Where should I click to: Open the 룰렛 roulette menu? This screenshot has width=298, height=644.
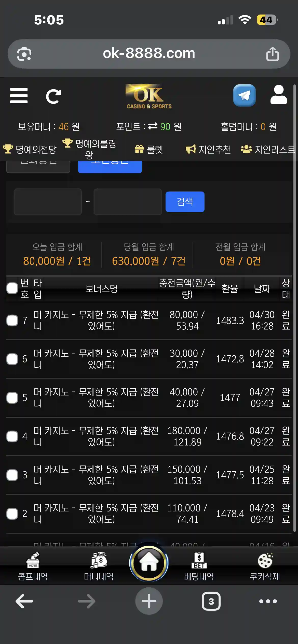point(149,149)
